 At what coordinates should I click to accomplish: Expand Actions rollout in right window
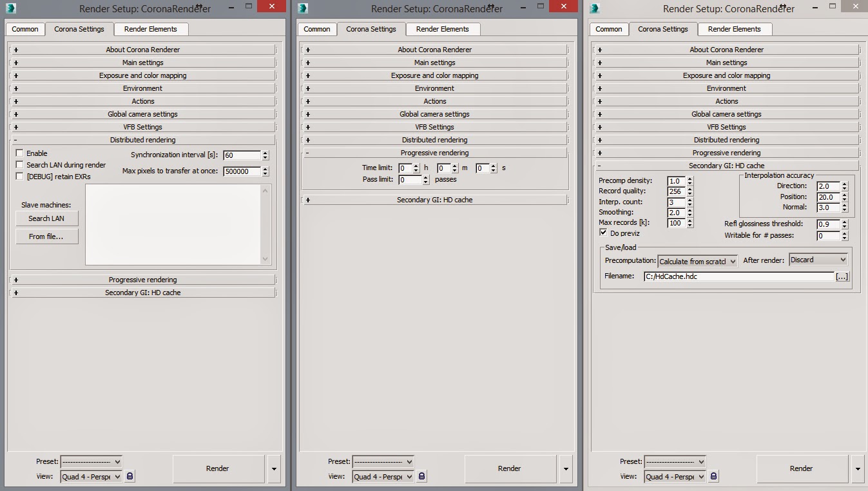pyautogui.click(x=727, y=101)
